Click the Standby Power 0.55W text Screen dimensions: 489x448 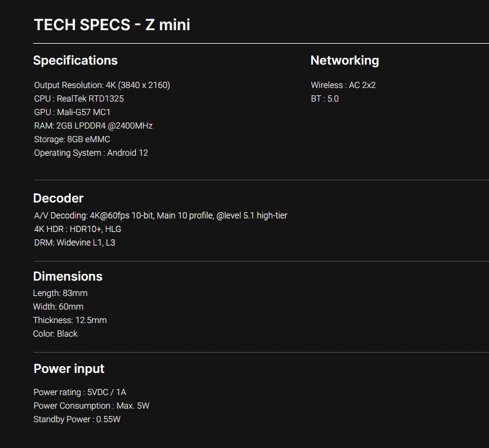77,419
